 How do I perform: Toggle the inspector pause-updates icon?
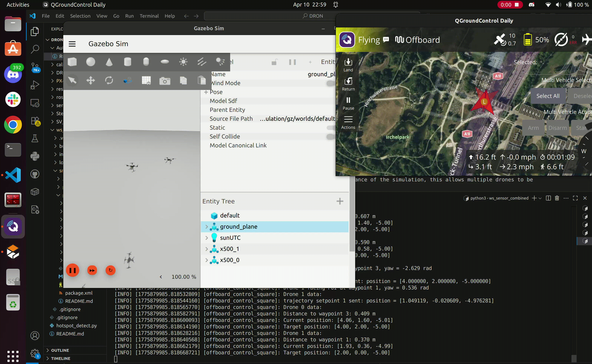pyautogui.click(x=292, y=62)
